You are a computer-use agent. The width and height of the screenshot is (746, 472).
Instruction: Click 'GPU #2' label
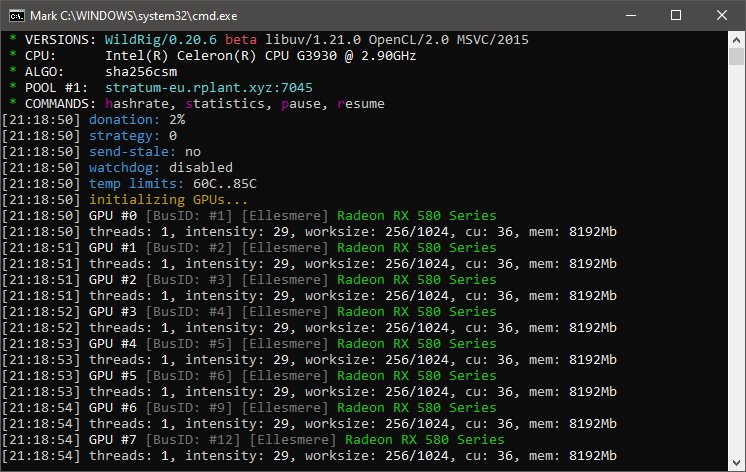coord(113,280)
